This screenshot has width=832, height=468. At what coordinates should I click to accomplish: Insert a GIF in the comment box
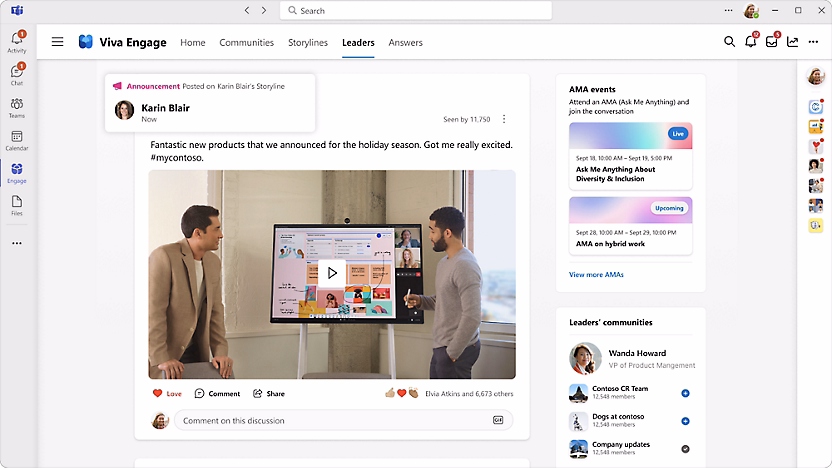pos(498,420)
